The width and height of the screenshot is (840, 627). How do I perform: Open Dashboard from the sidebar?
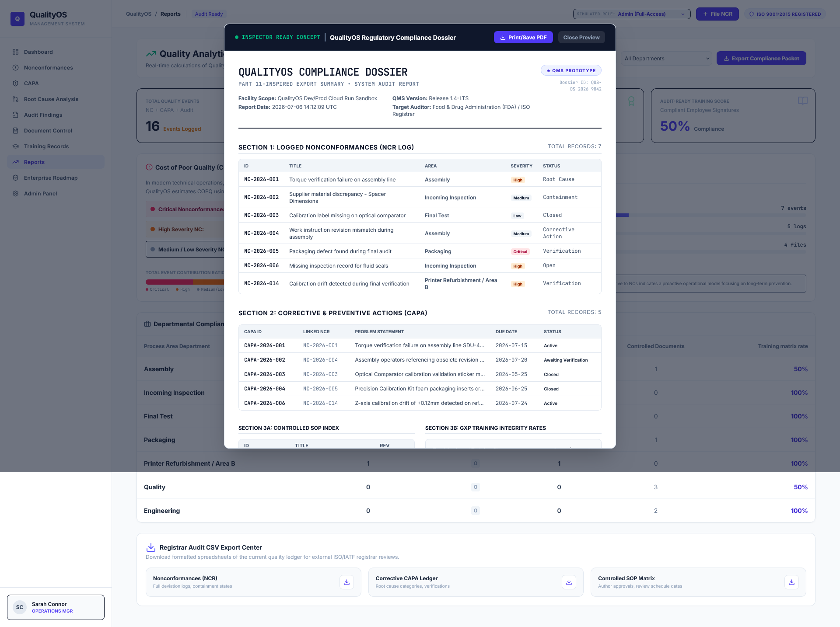pos(56,52)
